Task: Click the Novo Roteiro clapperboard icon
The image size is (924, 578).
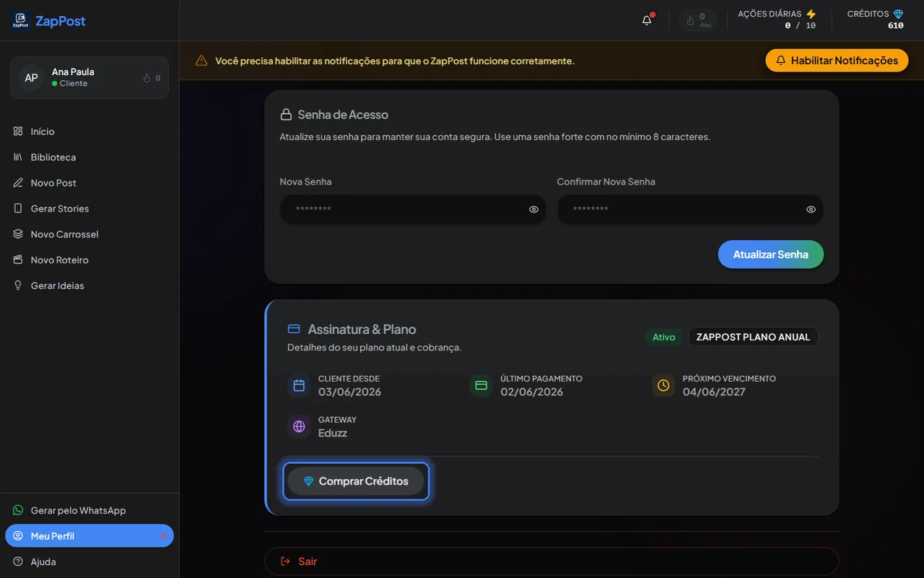Action: pos(18,259)
